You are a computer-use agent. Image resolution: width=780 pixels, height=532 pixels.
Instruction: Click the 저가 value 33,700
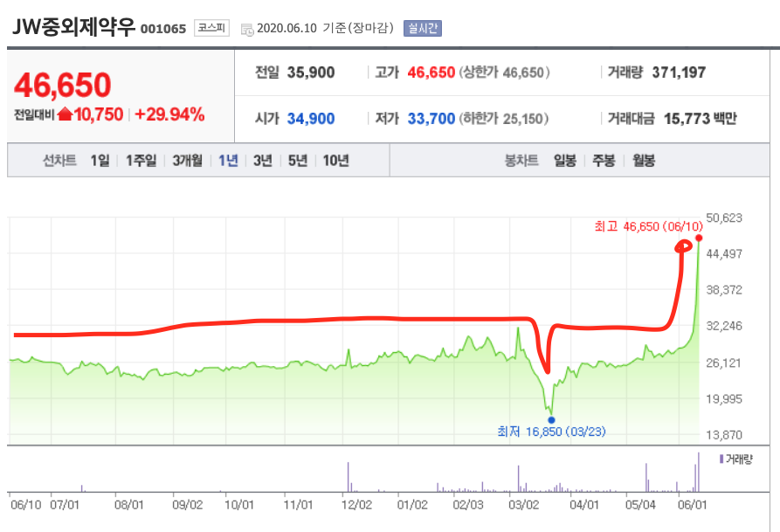pos(431,119)
